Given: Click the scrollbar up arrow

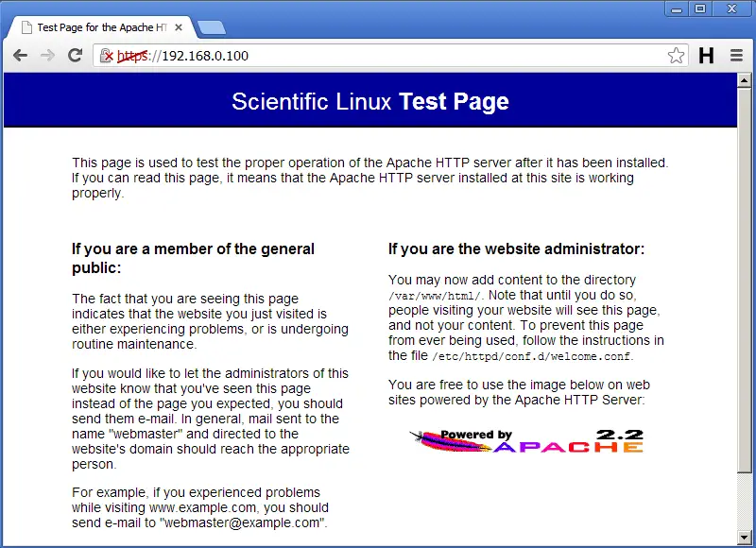Looking at the screenshot, I should point(744,80).
